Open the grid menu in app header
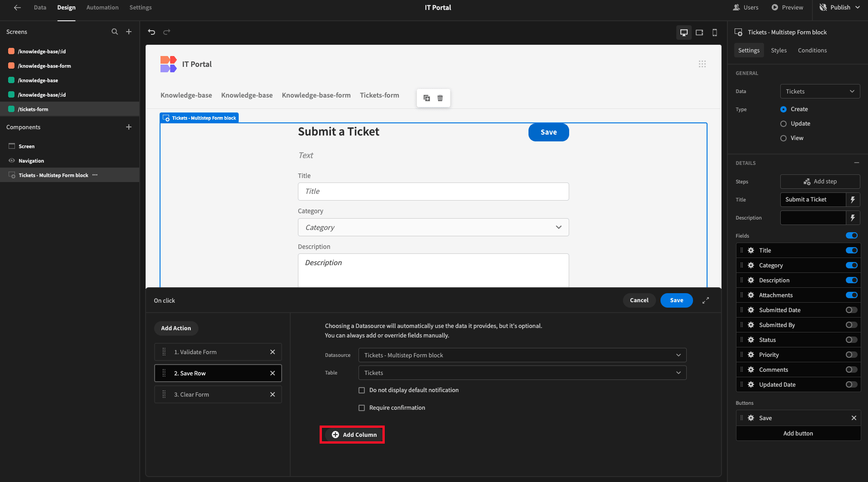868x482 pixels. pyautogui.click(x=702, y=64)
